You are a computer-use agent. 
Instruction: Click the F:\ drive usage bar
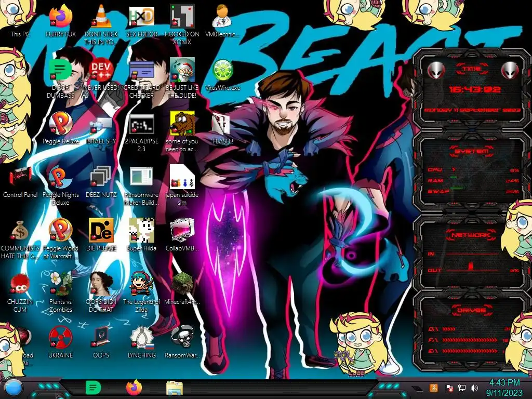pos(470,340)
